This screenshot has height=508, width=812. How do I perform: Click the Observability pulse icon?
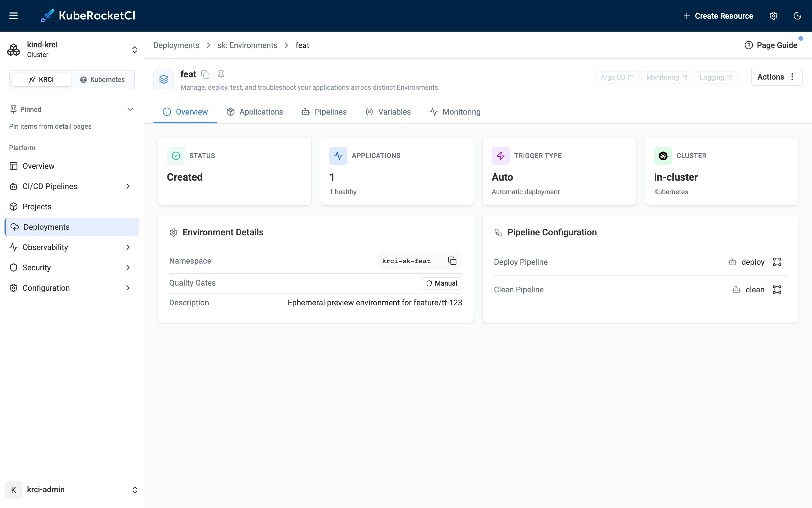pos(14,247)
